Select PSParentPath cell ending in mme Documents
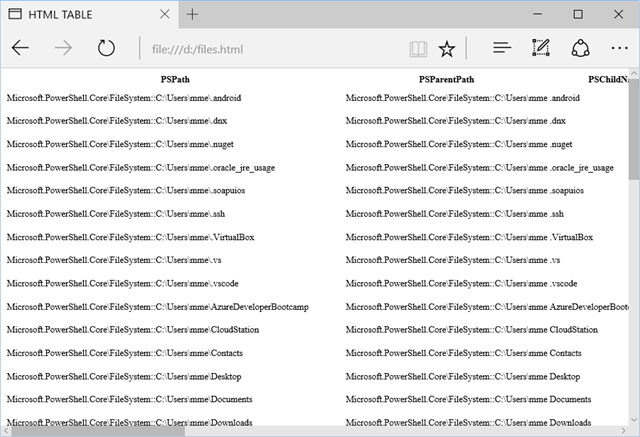The image size is (640, 437). (468, 399)
